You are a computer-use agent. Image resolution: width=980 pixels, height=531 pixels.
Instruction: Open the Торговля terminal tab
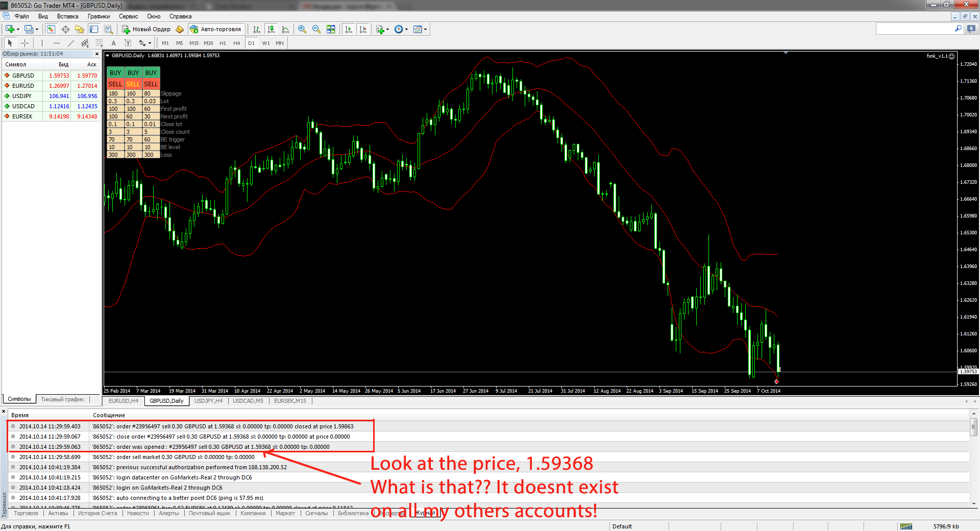(x=26, y=513)
